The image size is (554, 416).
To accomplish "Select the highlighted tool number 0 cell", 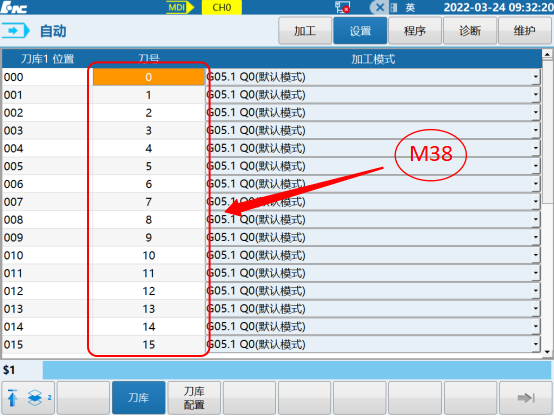I will coord(148,77).
